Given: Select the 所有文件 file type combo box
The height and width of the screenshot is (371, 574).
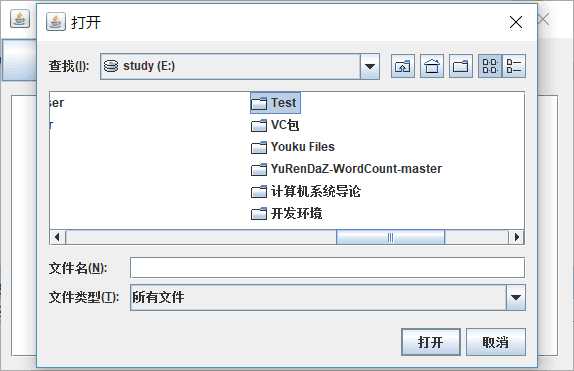Looking at the screenshot, I should click(x=328, y=297).
